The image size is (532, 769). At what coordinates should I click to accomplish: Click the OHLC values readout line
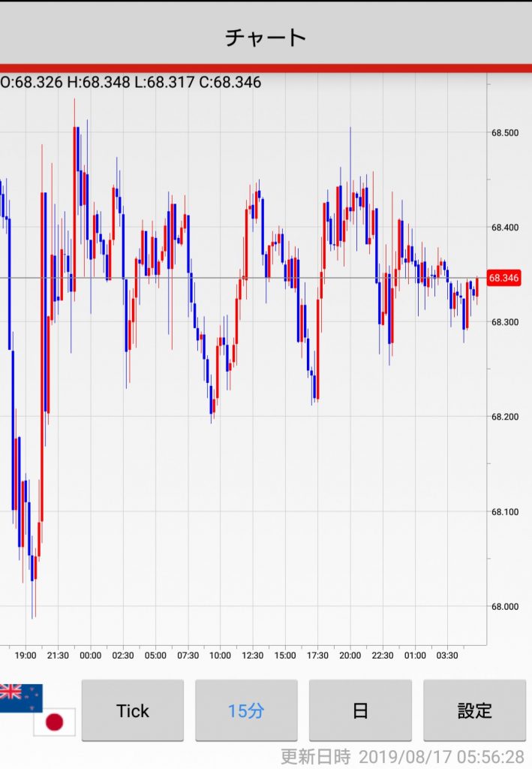coord(131,82)
